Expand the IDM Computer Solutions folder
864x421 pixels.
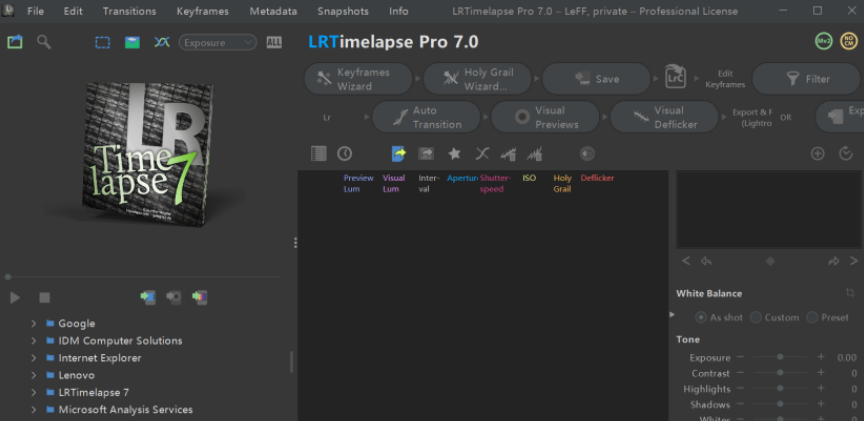[x=34, y=341]
